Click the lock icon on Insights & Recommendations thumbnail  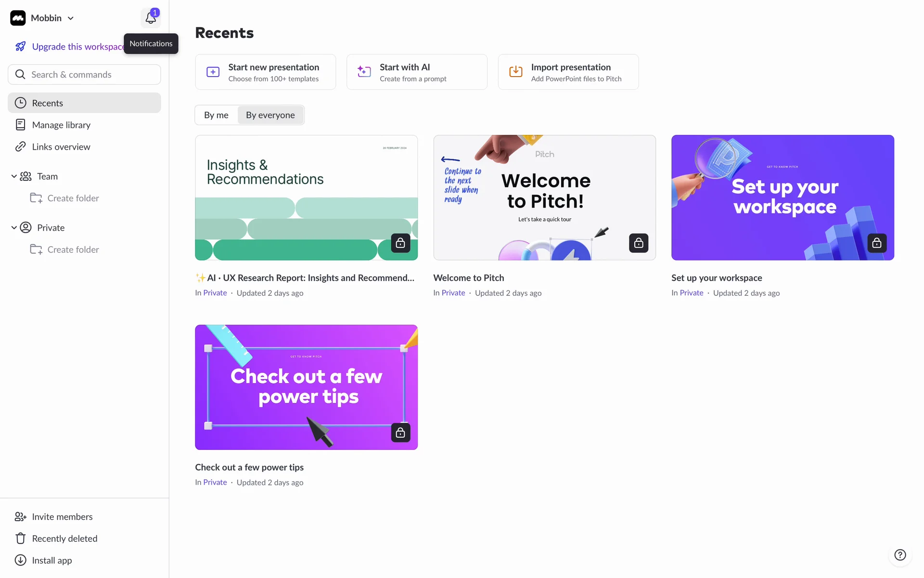tap(400, 243)
